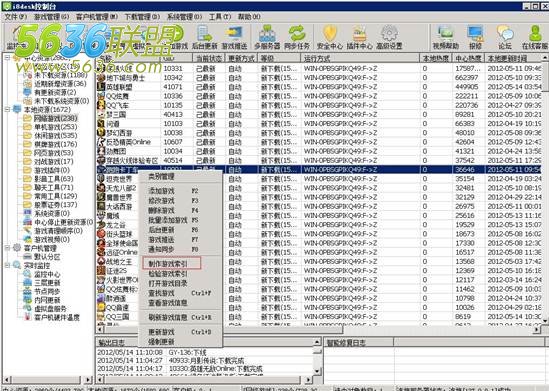The height and width of the screenshot is (391, 549).
Task: Open 安全中心 shield icon
Action: click(x=329, y=37)
